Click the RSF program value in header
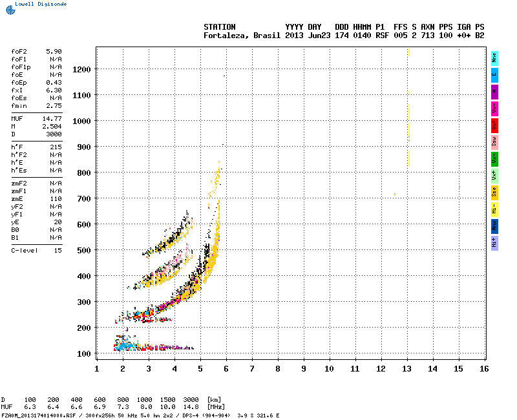 [382, 36]
